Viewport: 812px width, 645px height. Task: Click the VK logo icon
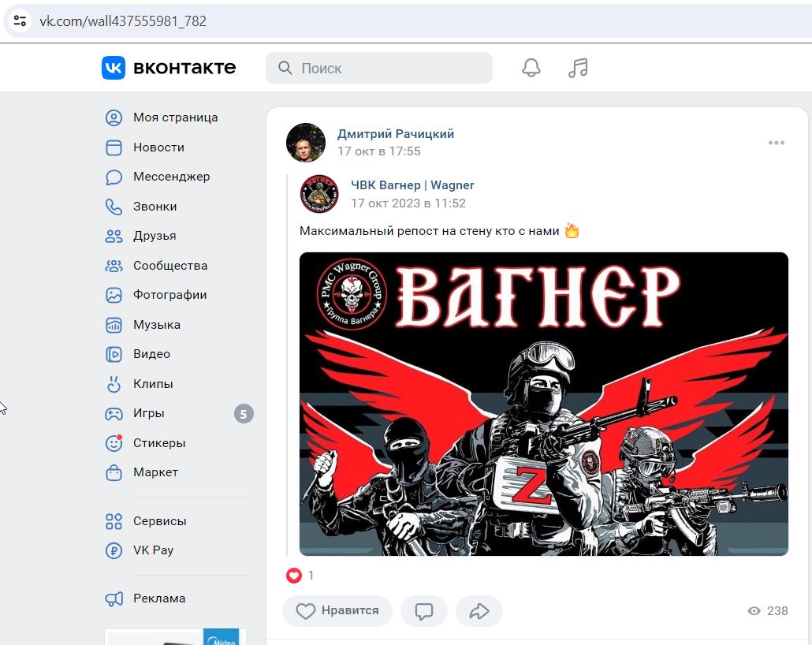[114, 68]
